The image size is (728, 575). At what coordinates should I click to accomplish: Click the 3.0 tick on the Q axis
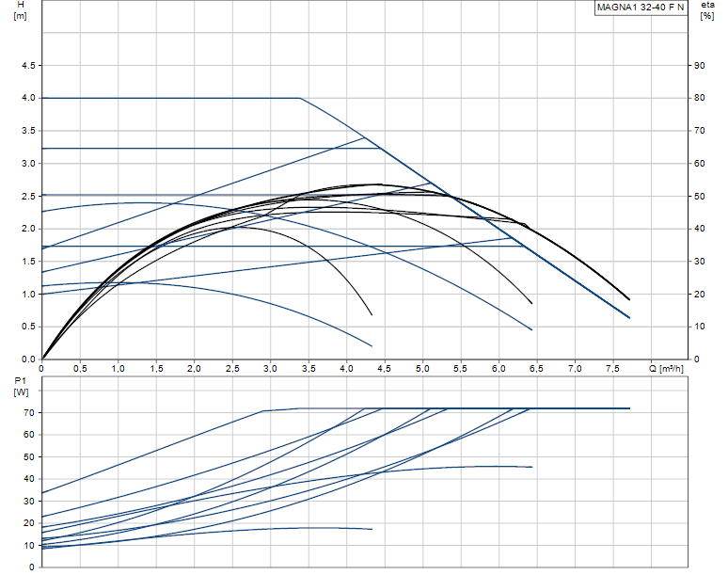(271, 369)
